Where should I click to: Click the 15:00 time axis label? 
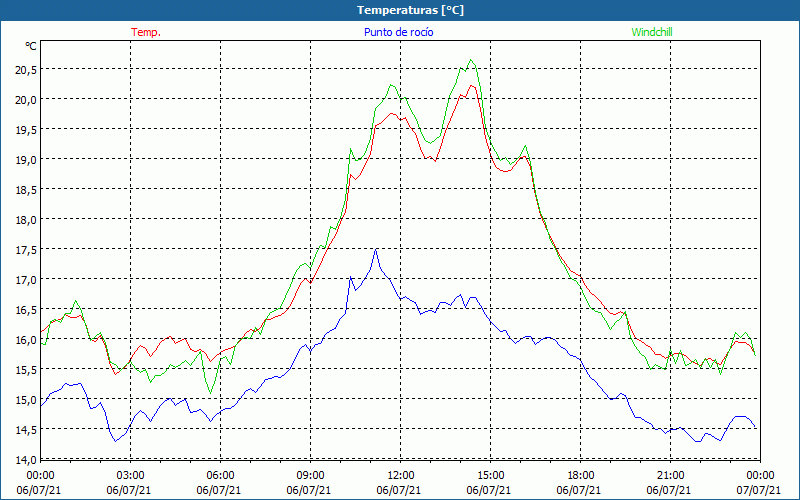pyautogui.click(x=490, y=475)
